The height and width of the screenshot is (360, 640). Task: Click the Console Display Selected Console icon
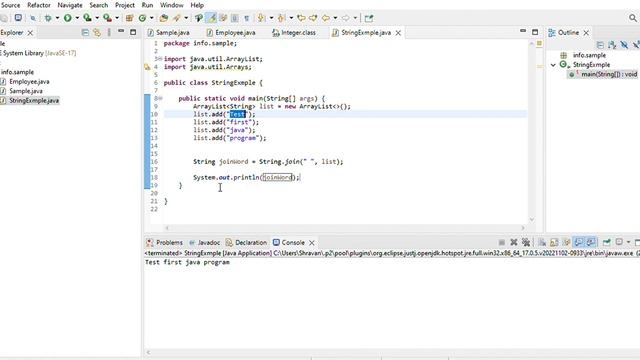pos(619,242)
